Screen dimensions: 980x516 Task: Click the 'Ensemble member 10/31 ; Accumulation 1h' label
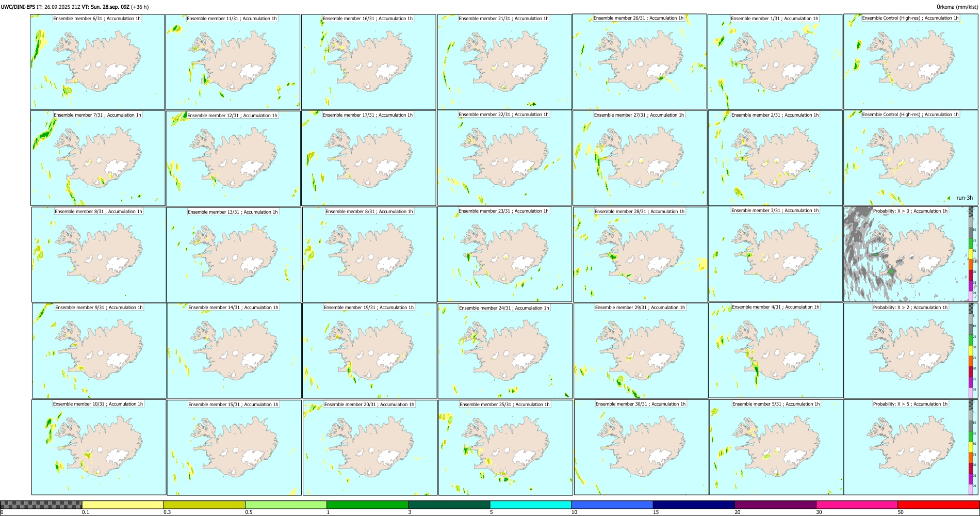[x=98, y=404]
